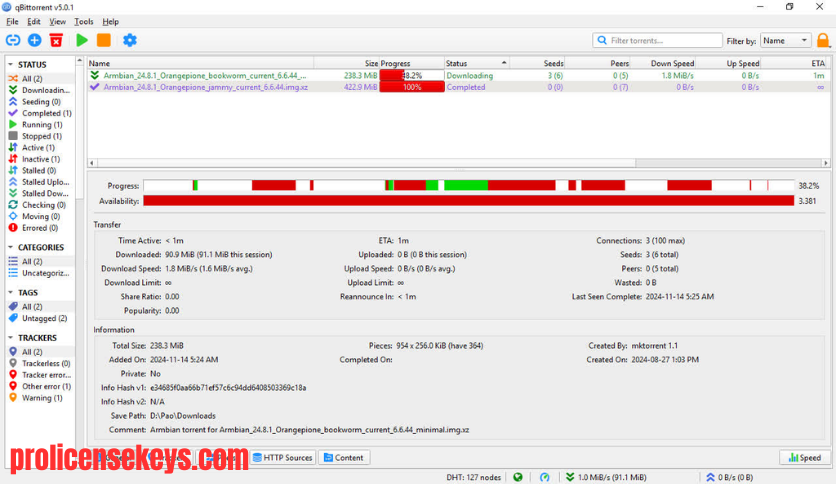Screen dimensions: 836x484
Task: Collapse the TAGS section
Action: (11, 293)
